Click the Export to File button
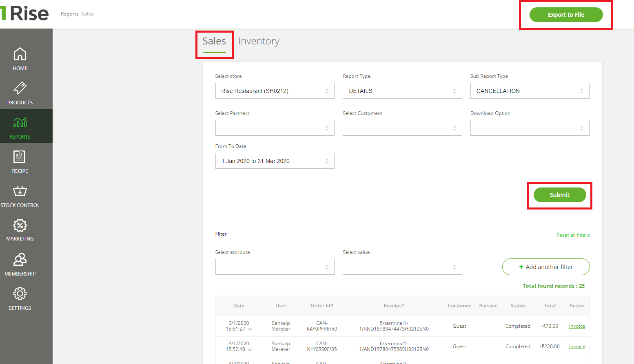Image resolution: width=634 pixels, height=364 pixels. click(566, 15)
